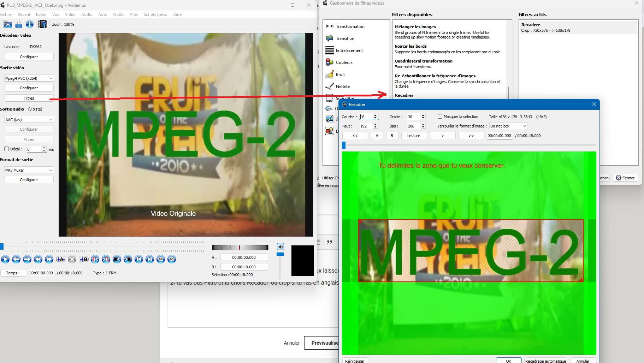Open the Do not lock aspect ratio dropdown
644x363 pixels.
coord(508,126)
